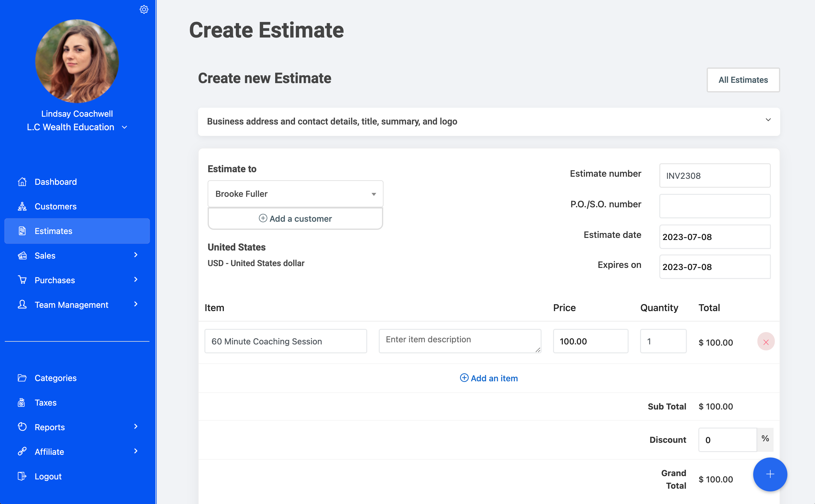This screenshot has width=815, height=504.
Task: Expand the Sales submenu
Action: [135, 255]
